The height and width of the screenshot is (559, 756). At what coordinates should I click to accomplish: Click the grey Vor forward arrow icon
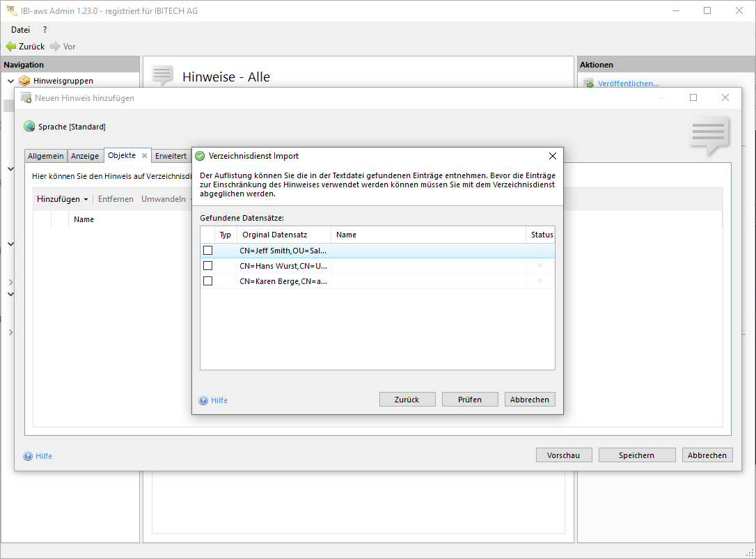pos(55,47)
